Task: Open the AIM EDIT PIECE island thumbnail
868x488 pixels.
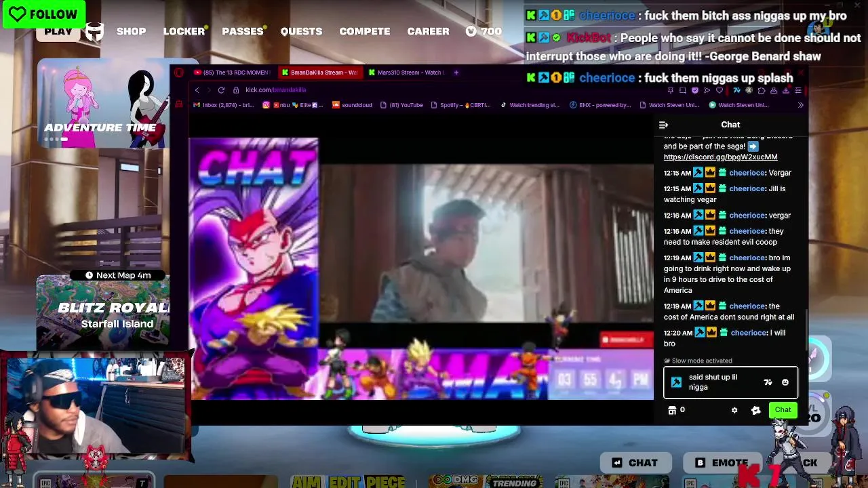Action: tap(348, 481)
